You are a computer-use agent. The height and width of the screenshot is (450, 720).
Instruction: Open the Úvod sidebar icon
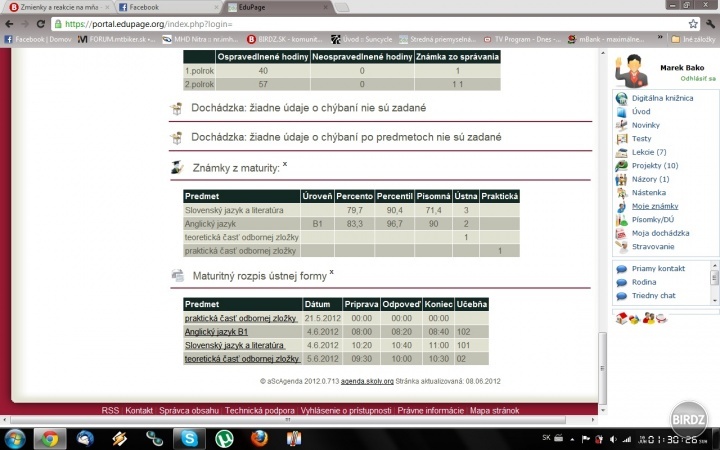pyautogui.click(x=621, y=112)
